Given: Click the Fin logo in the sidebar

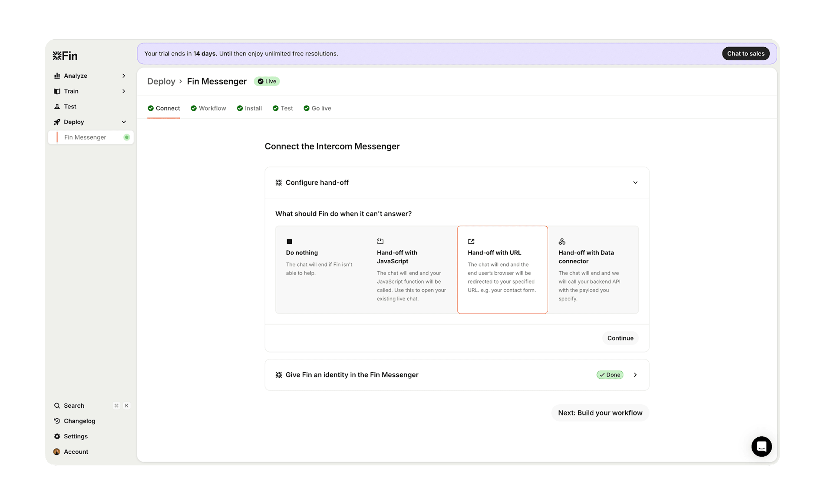Looking at the screenshot, I should [65, 56].
